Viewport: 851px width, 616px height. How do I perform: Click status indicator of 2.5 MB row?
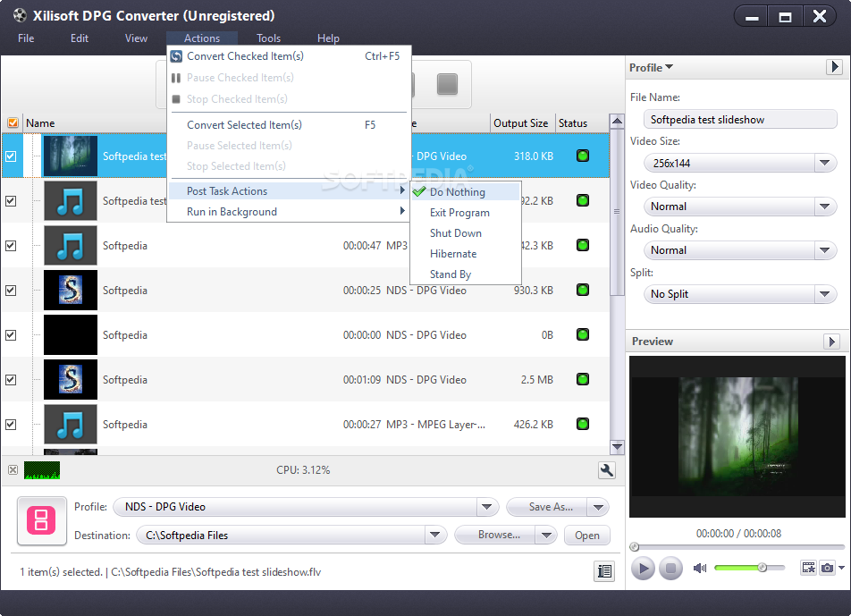tap(582, 379)
